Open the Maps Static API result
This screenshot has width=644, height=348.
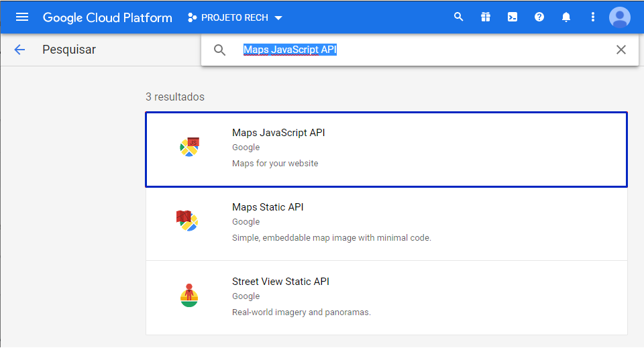[386, 223]
